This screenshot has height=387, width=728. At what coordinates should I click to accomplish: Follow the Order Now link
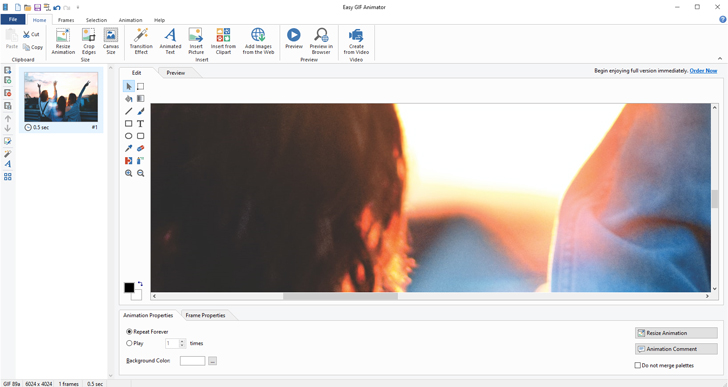[703, 71]
